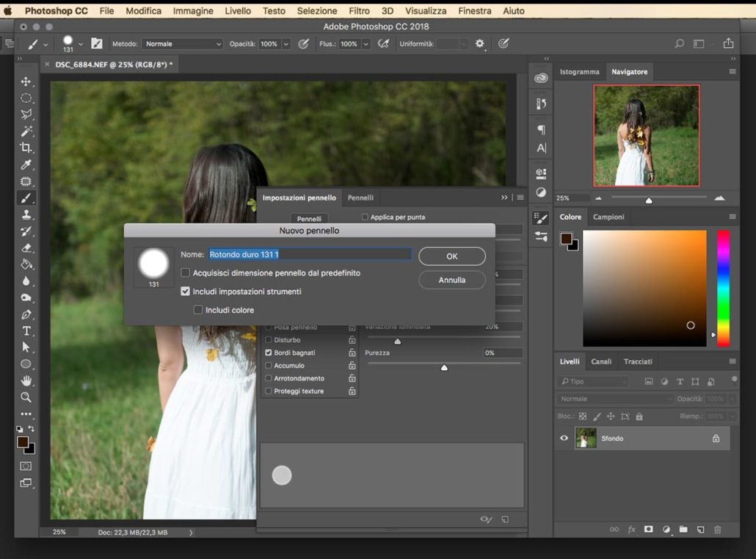Uncheck Includi impostazioni strumenti
756x559 pixels.
[x=185, y=291]
